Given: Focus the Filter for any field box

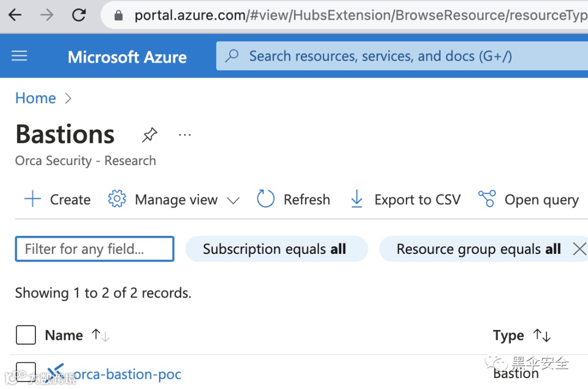Looking at the screenshot, I should (95, 249).
